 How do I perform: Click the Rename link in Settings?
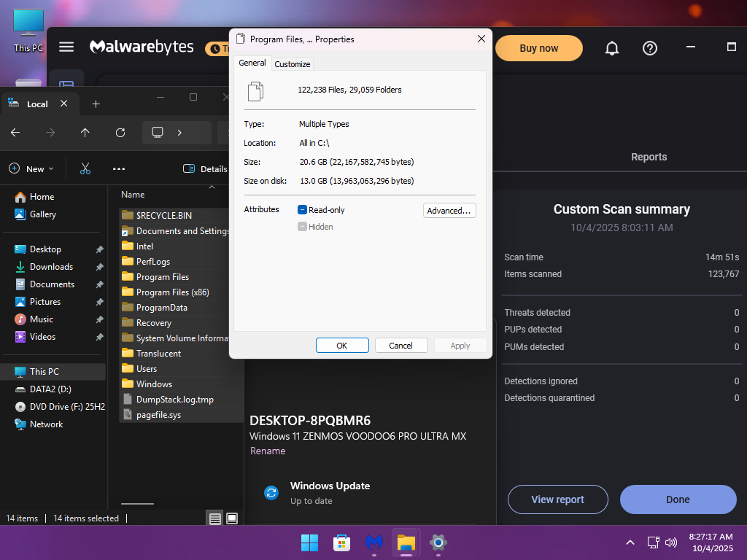[268, 451]
